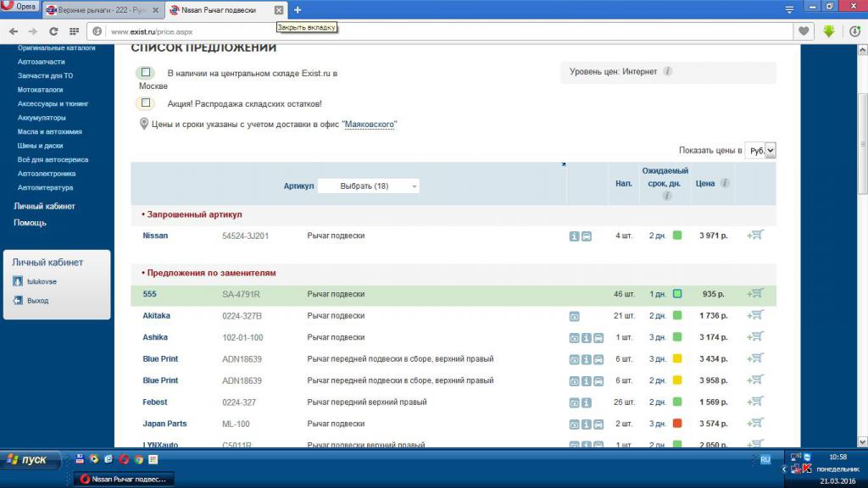Open Мотокаталоги in sidebar
This screenshot has width=868, height=488.
40,90
